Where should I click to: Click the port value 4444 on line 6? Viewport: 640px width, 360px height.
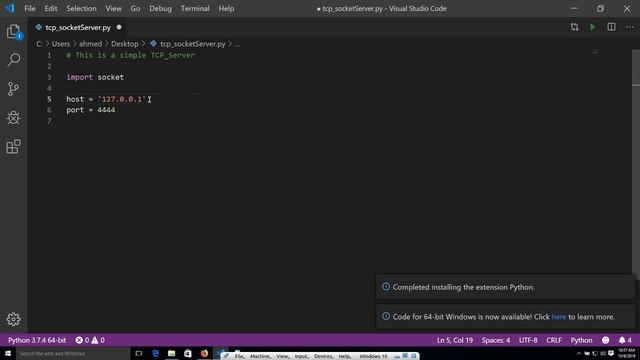click(106, 110)
